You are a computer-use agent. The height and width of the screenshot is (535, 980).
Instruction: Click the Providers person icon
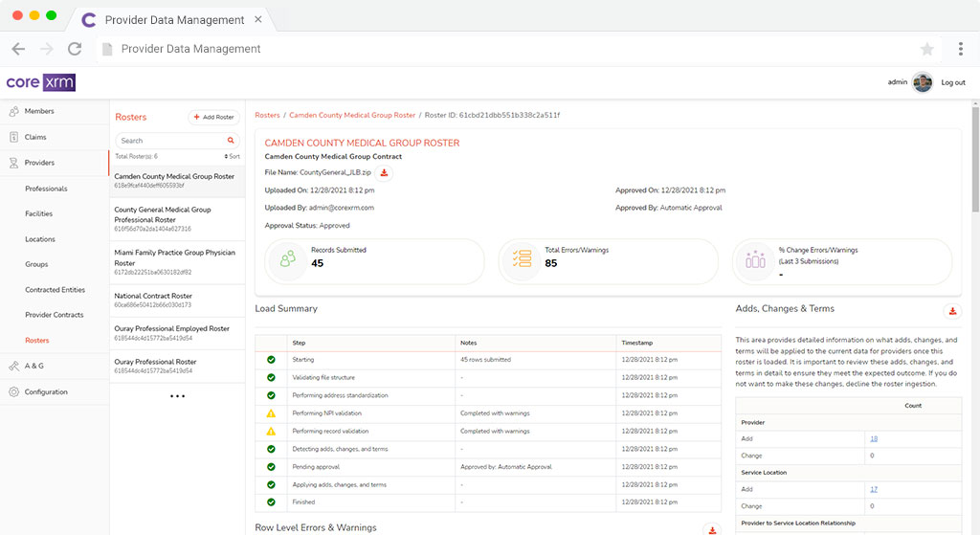point(13,163)
